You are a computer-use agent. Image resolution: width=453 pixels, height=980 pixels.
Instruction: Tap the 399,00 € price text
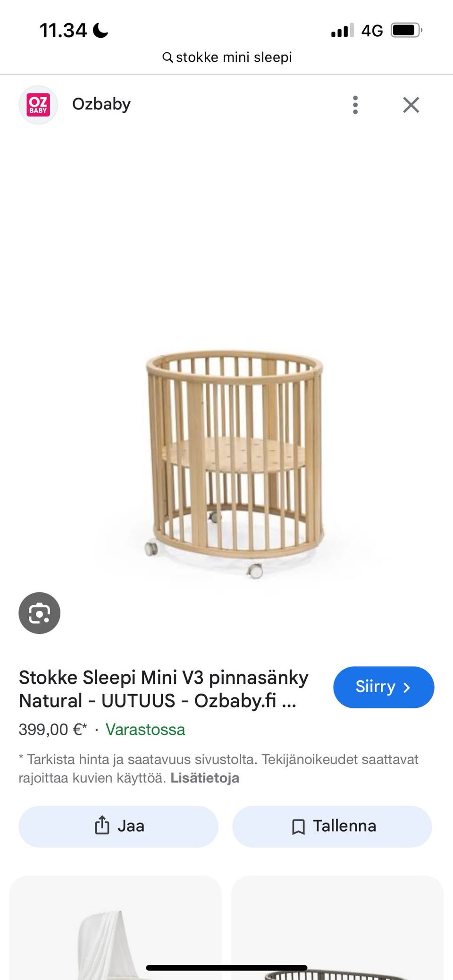[53, 730]
